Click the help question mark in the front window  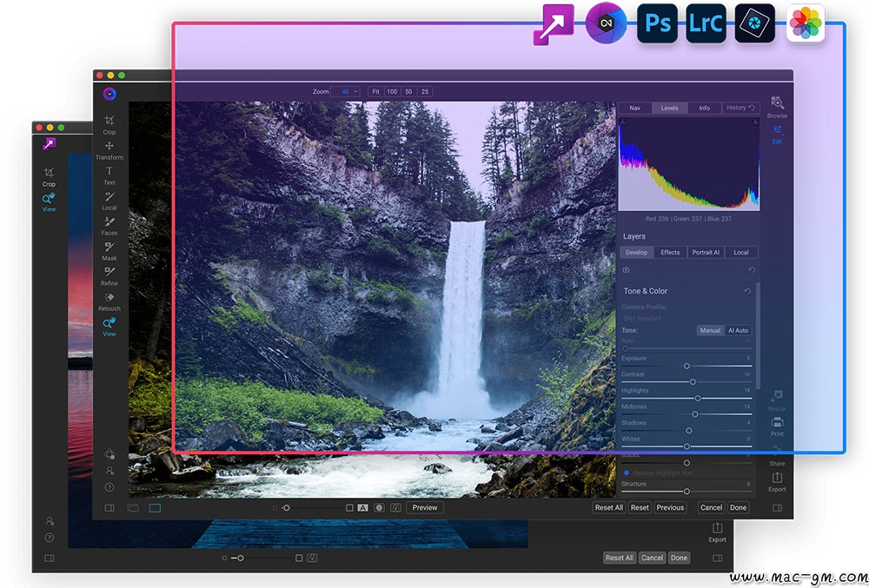point(109,487)
